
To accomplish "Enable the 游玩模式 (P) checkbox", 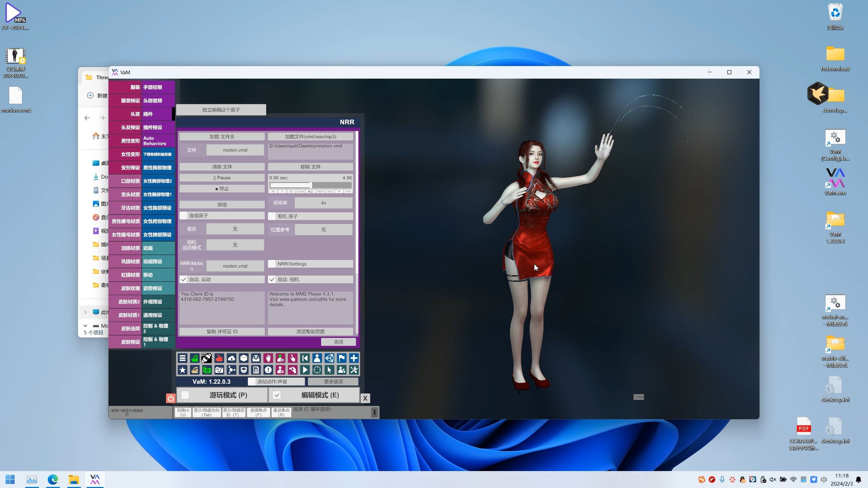I will coord(185,395).
